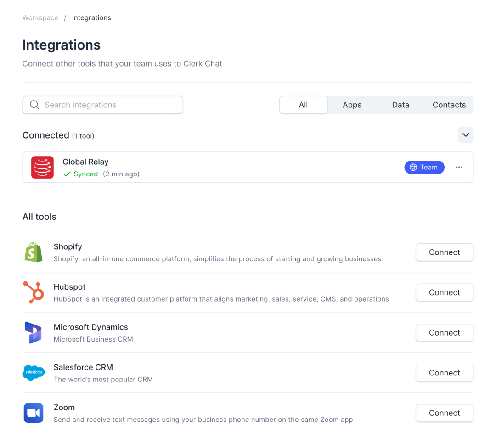Click the Microsoft Dynamics logo
The image size is (496, 448).
(x=33, y=333)
